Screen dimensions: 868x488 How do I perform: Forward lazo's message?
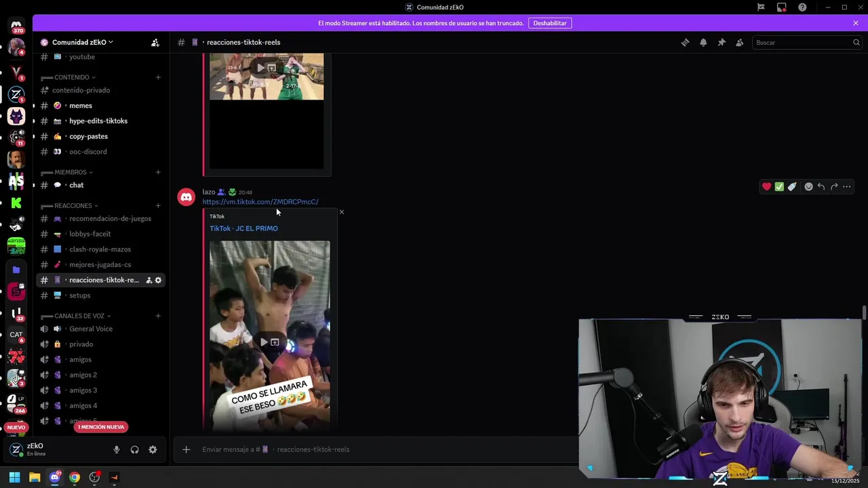pos(834,186)
